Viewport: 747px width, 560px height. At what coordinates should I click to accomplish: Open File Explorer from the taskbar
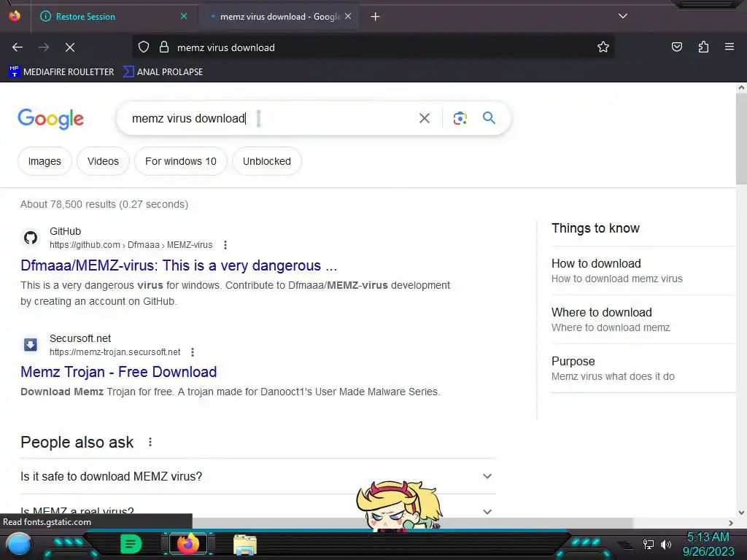coord(245,545)
